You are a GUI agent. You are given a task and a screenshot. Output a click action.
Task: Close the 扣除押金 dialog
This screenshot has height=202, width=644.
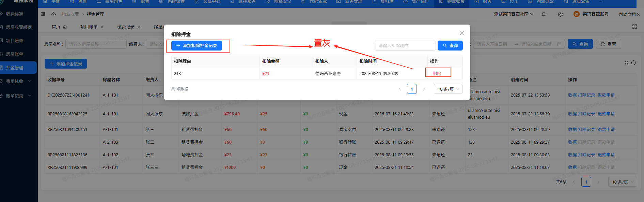click(x=461, y=33)
